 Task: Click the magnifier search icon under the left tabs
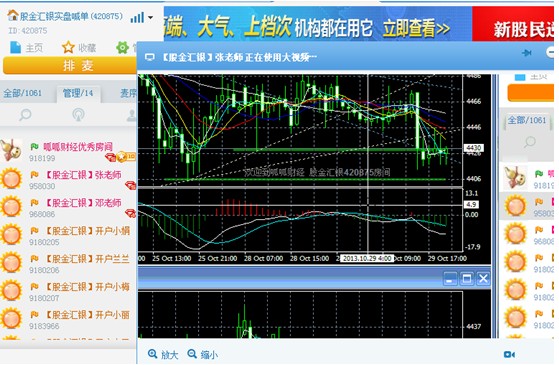tap(25, 115)
